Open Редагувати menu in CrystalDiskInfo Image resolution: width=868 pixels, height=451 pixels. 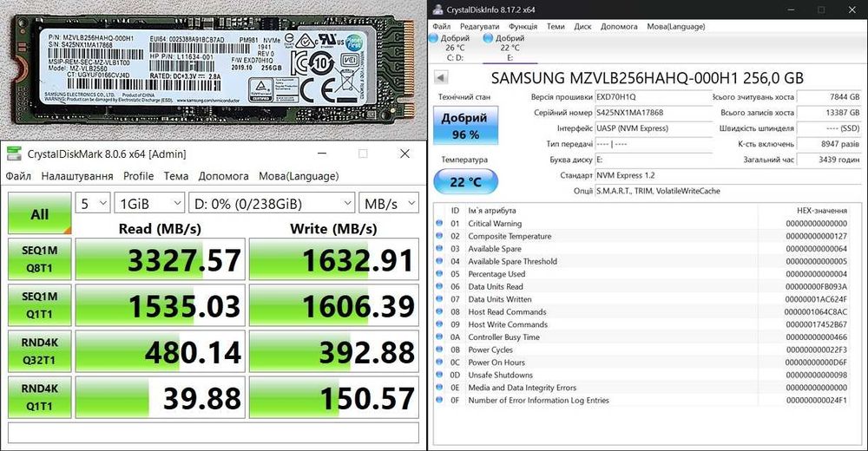[x=479, y=26]
